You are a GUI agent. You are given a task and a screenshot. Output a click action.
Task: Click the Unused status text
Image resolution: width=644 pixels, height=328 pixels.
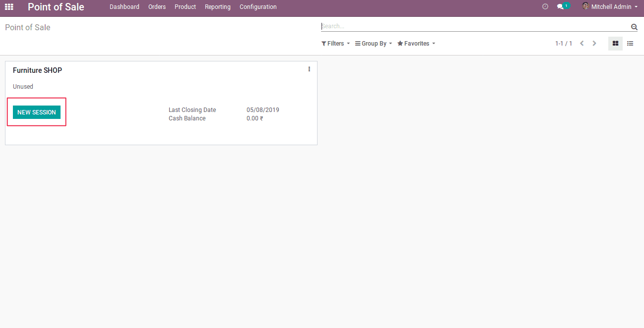[23, 87]
